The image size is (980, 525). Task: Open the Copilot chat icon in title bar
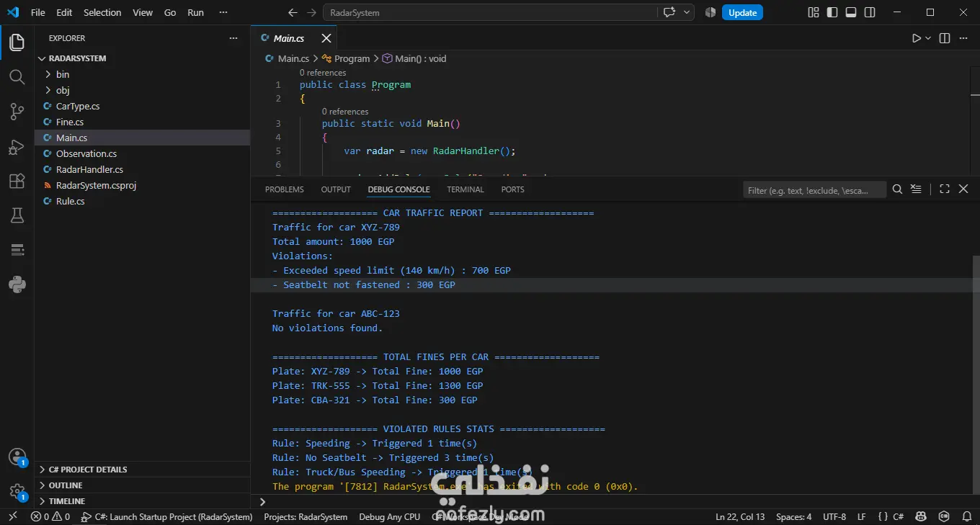pos(669,12)
